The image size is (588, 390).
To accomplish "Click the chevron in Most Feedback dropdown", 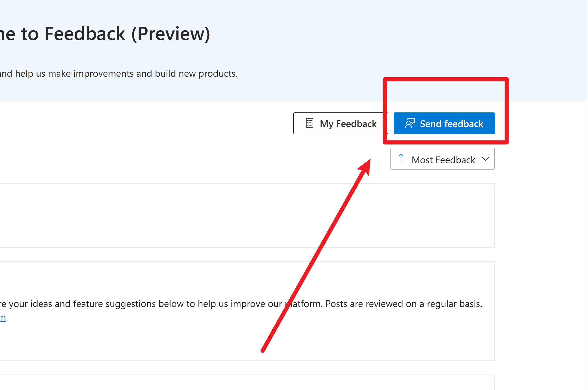I will click(485, 159).
